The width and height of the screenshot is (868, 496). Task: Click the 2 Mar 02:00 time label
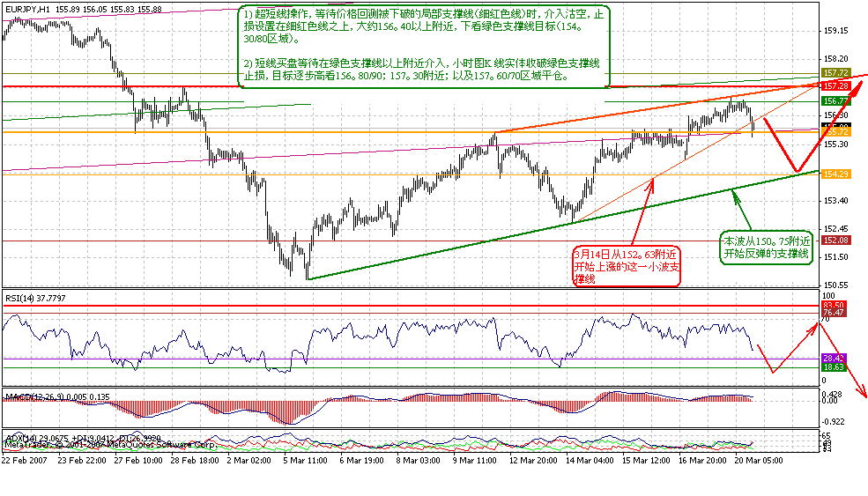248,461
